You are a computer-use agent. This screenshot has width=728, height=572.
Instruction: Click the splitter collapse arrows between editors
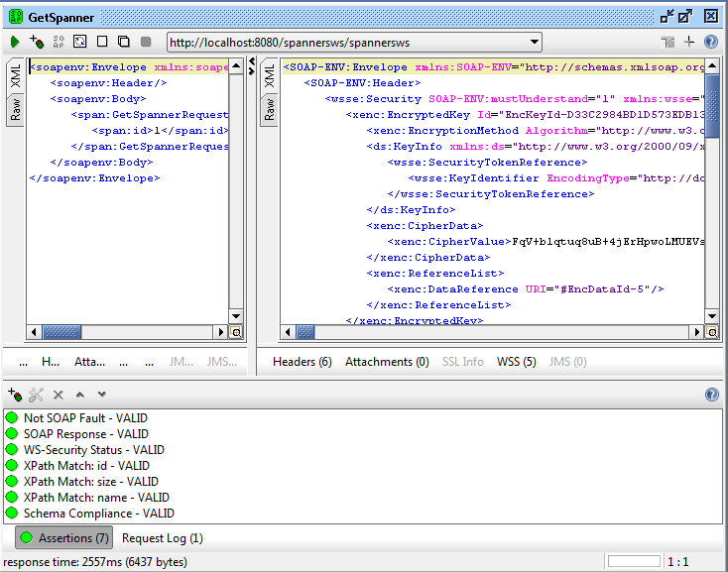(x=252, y=66)
